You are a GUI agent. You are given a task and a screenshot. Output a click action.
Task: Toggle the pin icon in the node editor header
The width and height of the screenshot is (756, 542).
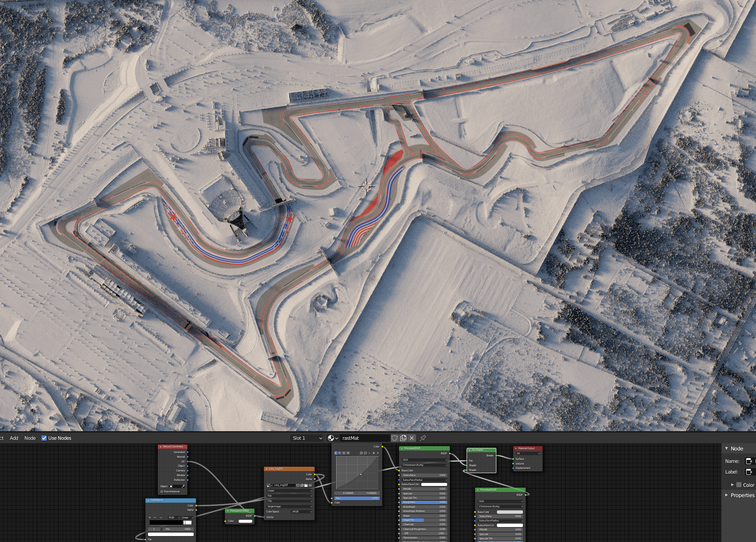pos(423,438)
